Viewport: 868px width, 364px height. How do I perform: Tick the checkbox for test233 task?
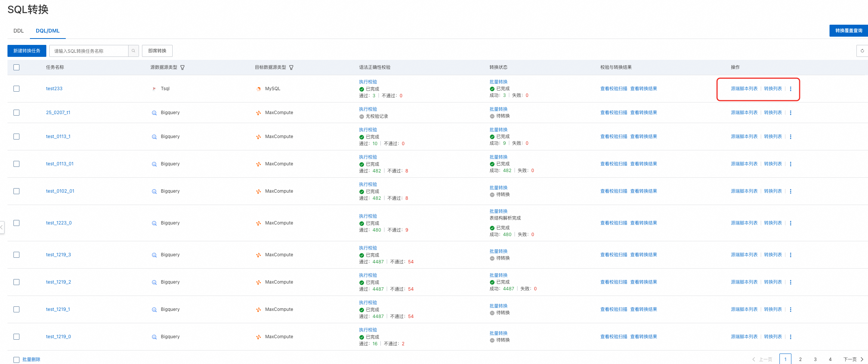[16, 89]
